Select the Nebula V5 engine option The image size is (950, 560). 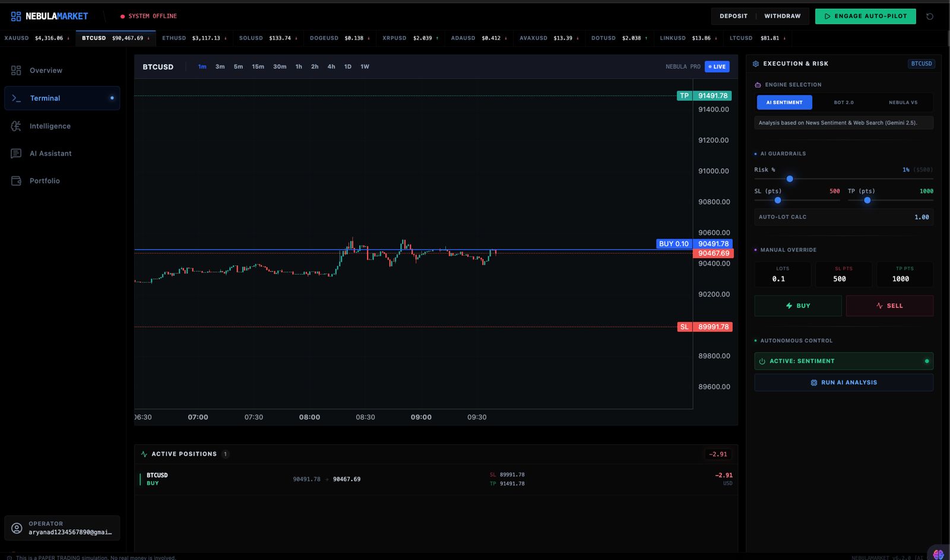(x=902, y=103)
